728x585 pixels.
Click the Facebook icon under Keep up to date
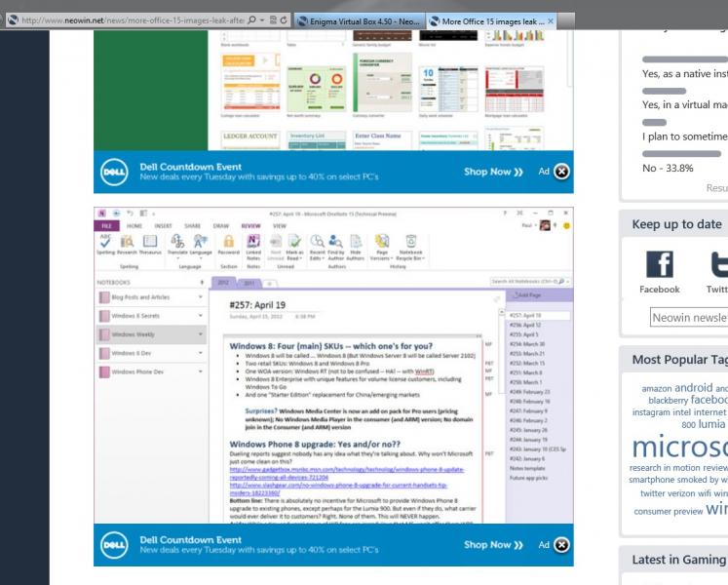click(x=659, y=264)
